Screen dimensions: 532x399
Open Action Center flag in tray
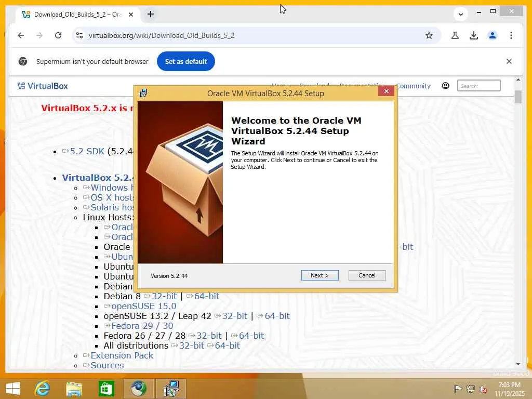(x=458, y=389)
